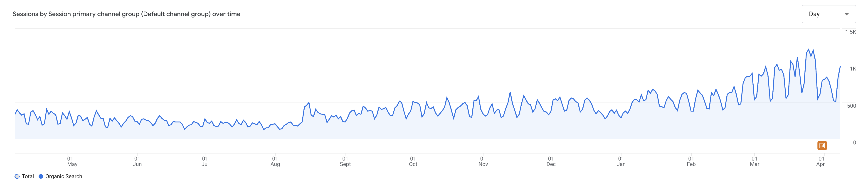Image resolution: width=868 pixels, height=190 pixels.
Task: Click the chart title Sessions by Session primary channel
Action: pos(126,14)
